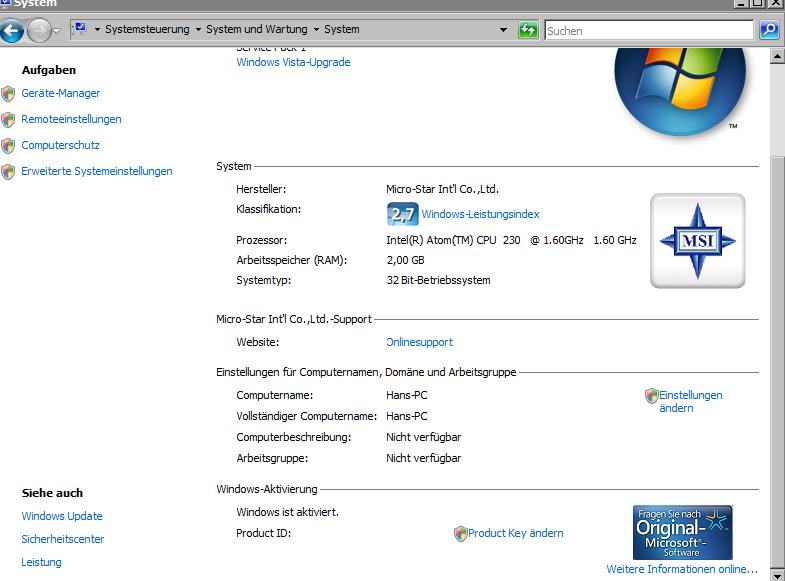Viewport: 785px width, 581px height.
Task: Click the magnifier search button
Action: tap(769, 30)
